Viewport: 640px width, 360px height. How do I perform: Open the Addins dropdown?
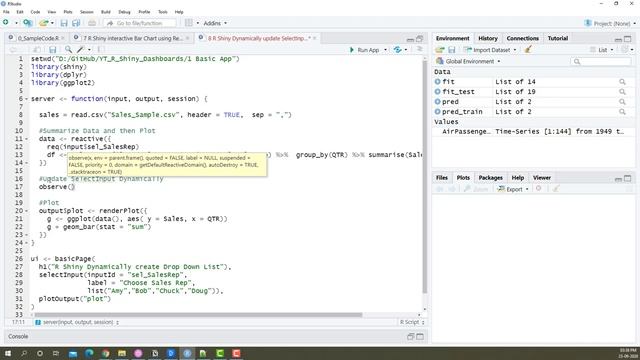215,23
